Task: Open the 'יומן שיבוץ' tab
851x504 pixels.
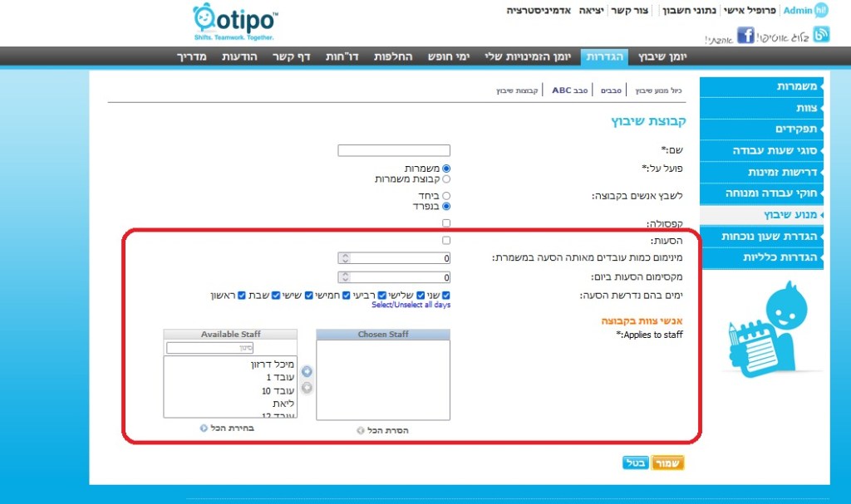Action: [662, 56]
